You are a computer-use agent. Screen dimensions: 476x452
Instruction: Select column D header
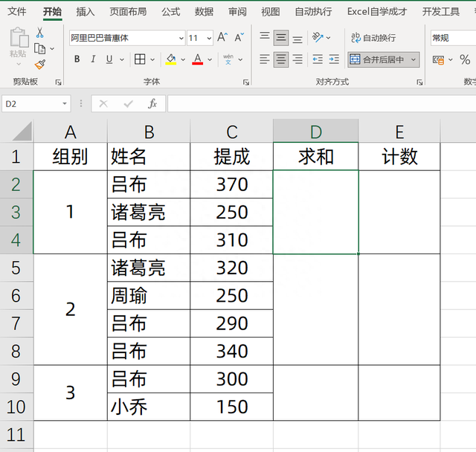point(315,131)
